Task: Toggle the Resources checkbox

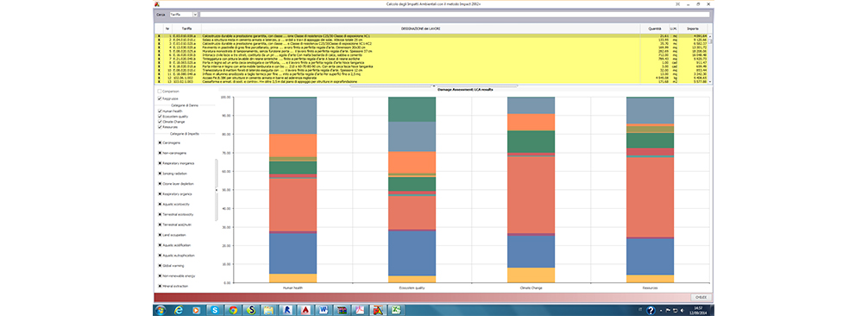Action: (160, 127)
